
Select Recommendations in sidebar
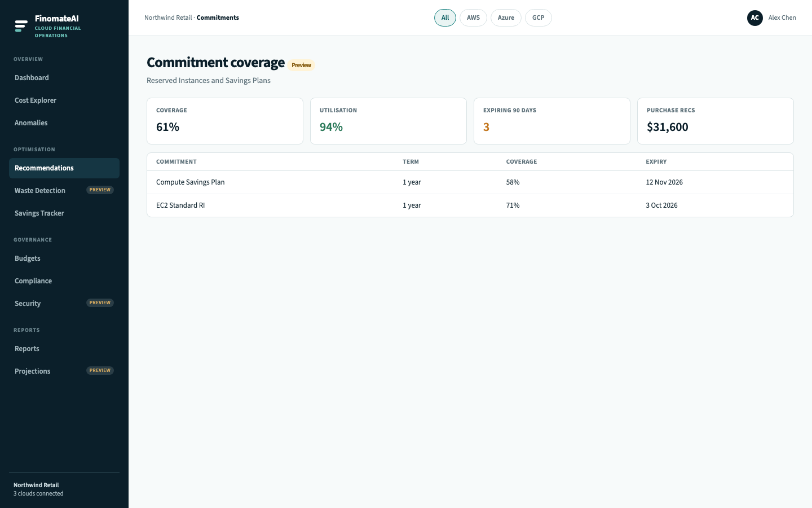(64, 168)
